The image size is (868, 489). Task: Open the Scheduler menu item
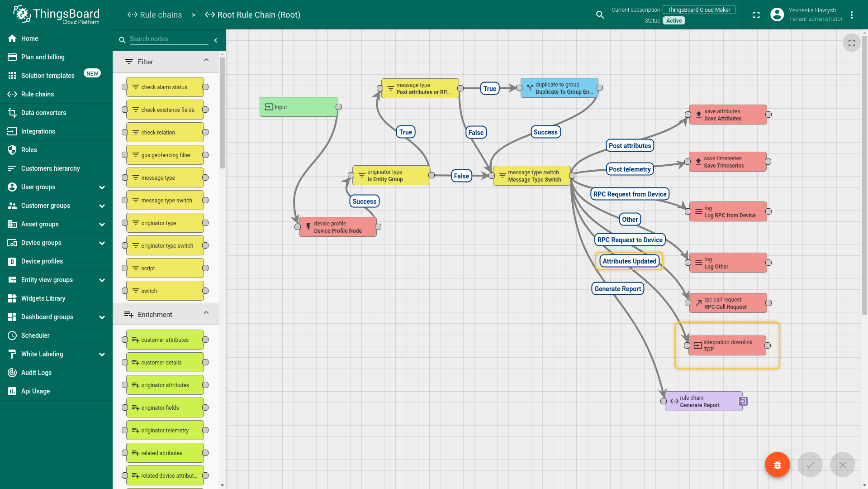(x=35, y=336)
